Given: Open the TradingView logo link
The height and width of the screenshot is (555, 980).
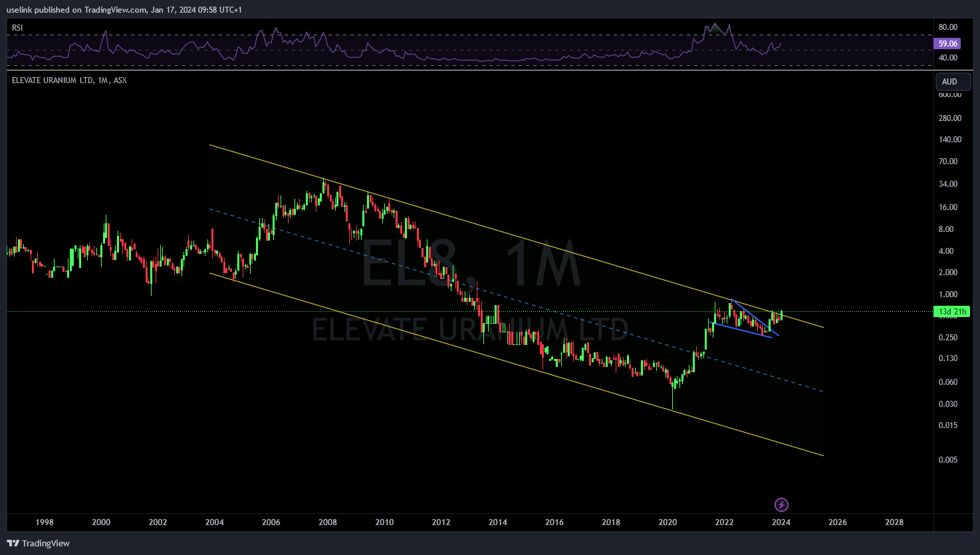Looking at the screenshot, I should (x=39, y=543).
